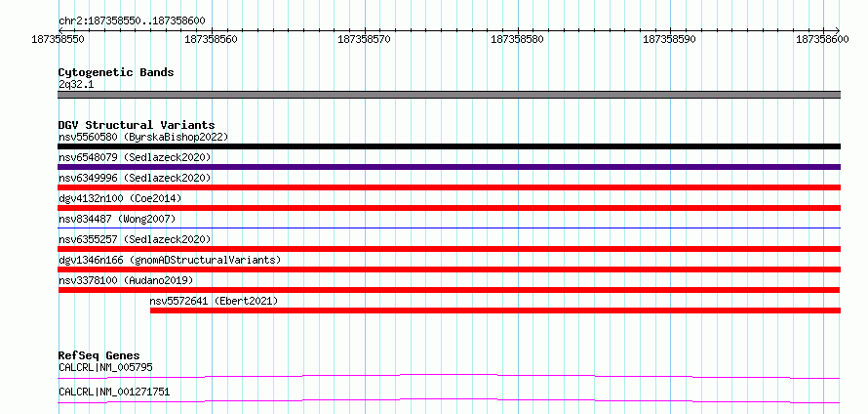
Task: Click the magenta CALCRL NM_005795 gene line
Action: [x=449, y=376]
